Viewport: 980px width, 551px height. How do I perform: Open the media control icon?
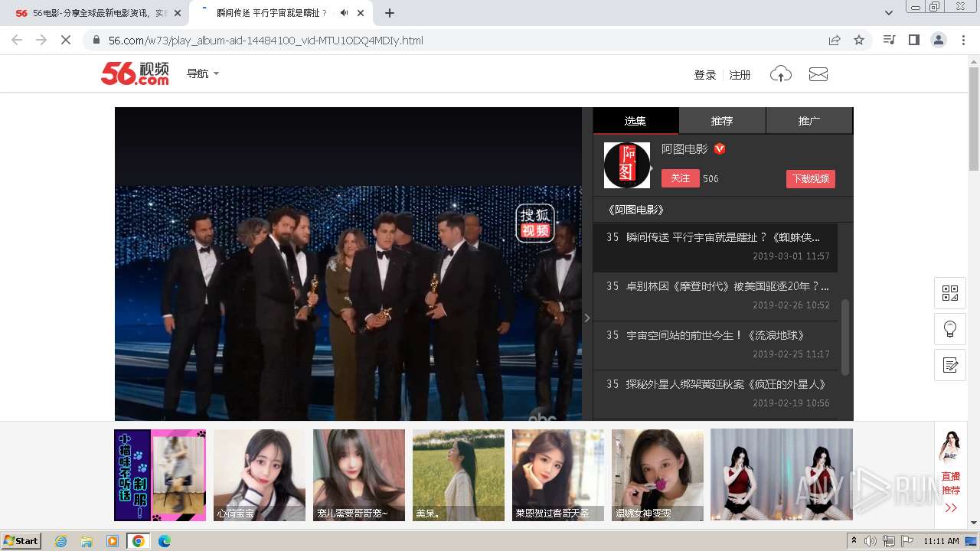click(x=889, y=40)
